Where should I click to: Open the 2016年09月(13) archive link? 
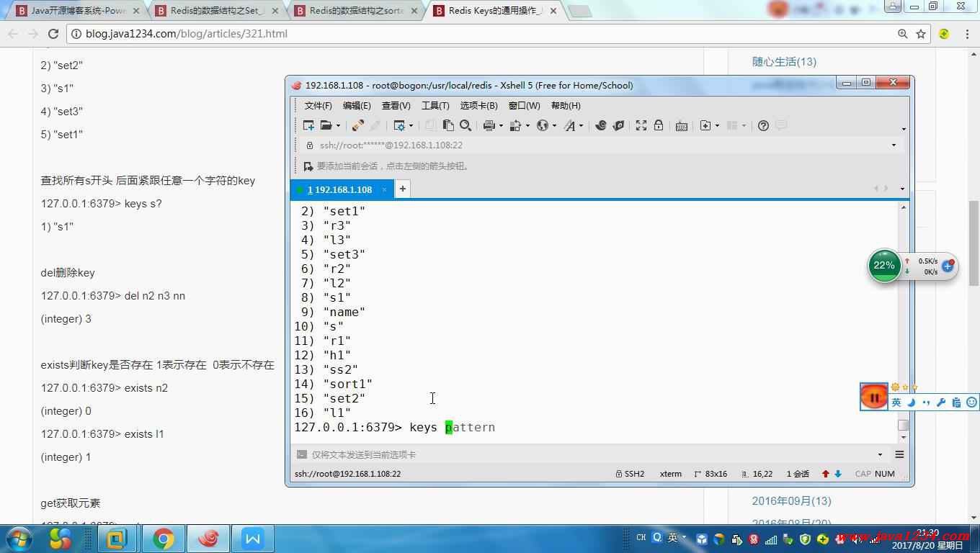pyautogui.click(x=791, y=500)
